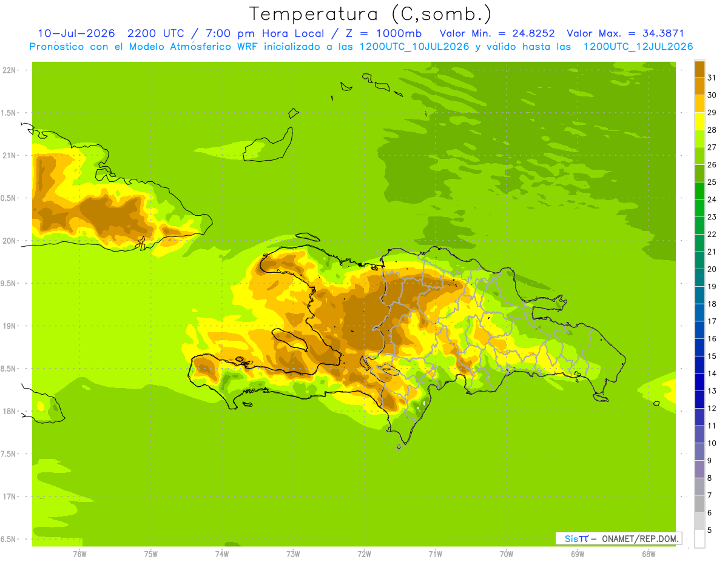
Task: Select the lime swatch between 27 and 28
Action: coord(699,138)
